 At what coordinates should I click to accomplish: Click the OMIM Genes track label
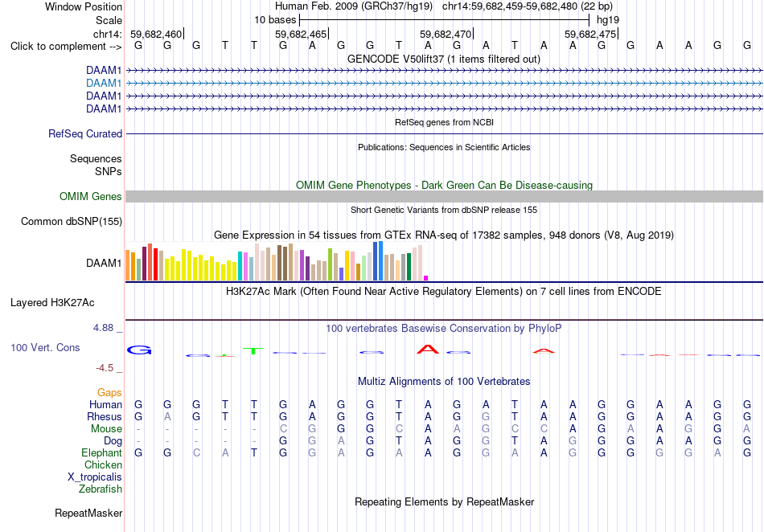point(91,196)
